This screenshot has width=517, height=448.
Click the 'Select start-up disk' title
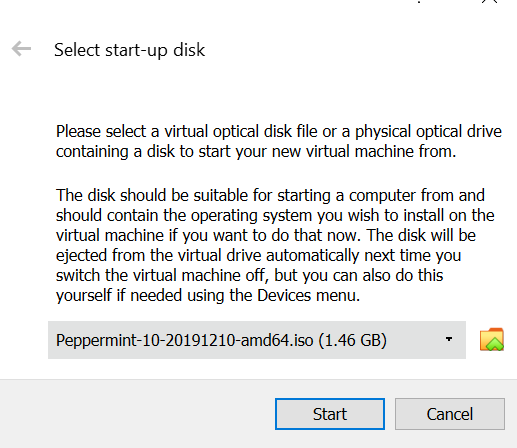pyautogui.click(x=129, y=50)
